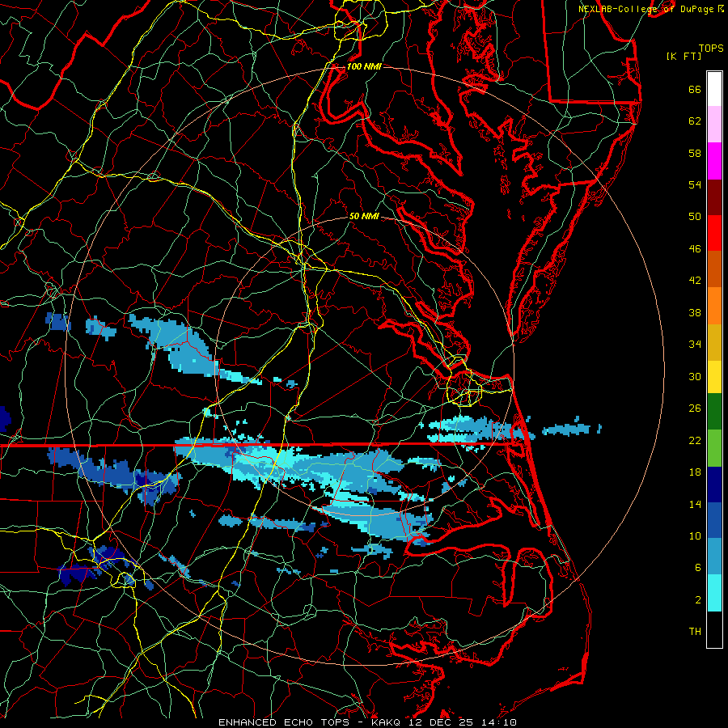Click the "6" legend value

[698, 569]
